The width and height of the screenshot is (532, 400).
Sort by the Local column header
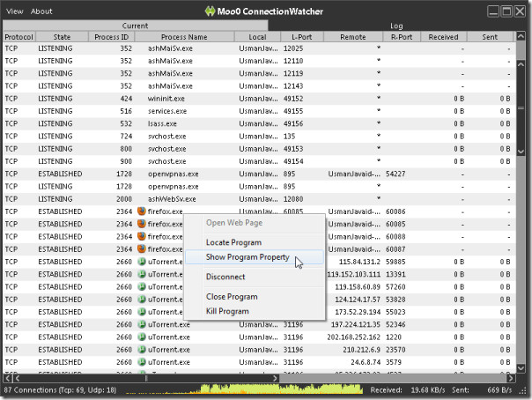[x=257, y=37]
